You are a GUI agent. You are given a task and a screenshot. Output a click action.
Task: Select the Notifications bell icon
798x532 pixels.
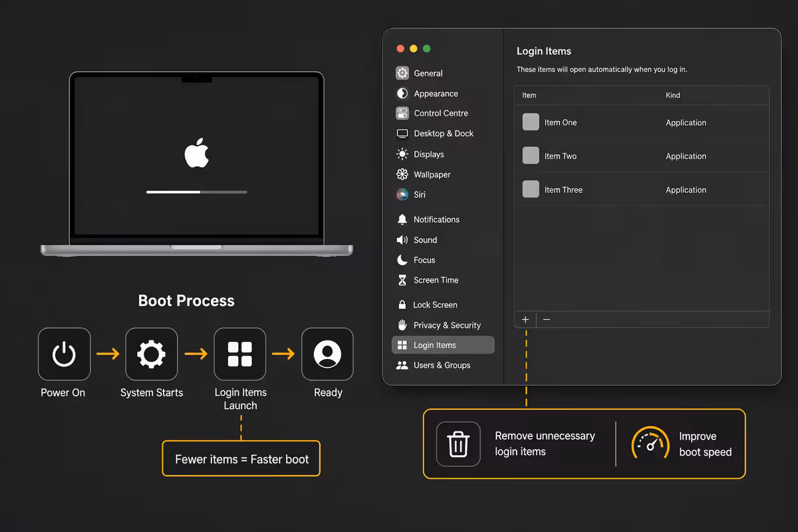pyautogui.click(x=402, y=219)
